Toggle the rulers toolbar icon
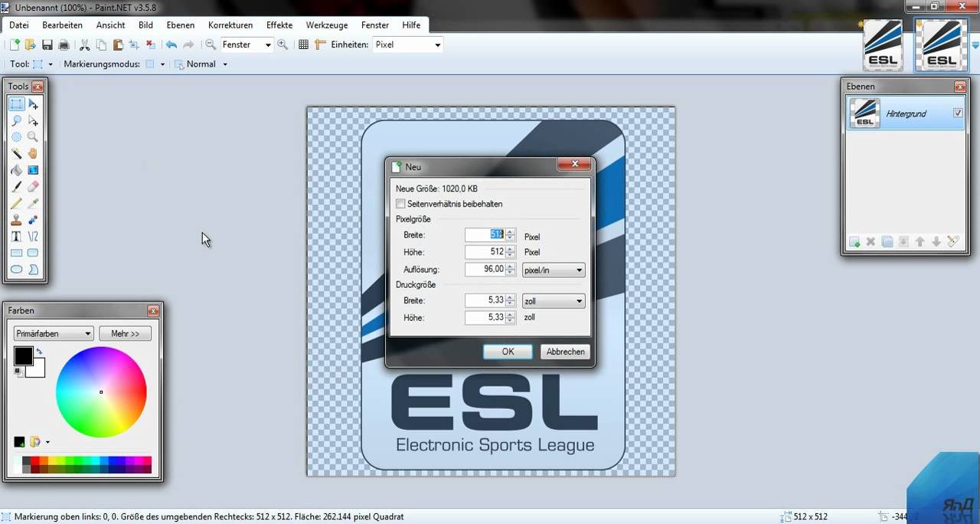Screen dimensions: 980x524 click(x=320, y=44)
